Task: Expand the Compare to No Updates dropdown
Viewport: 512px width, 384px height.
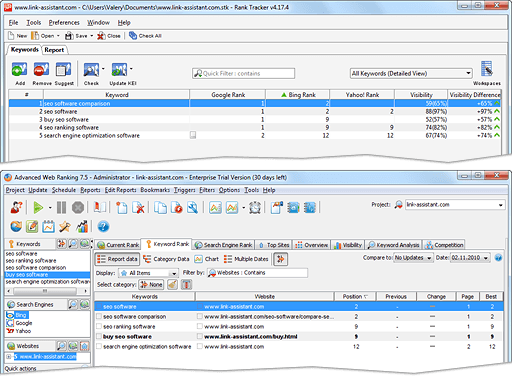Action: click(x=413, y=258)
